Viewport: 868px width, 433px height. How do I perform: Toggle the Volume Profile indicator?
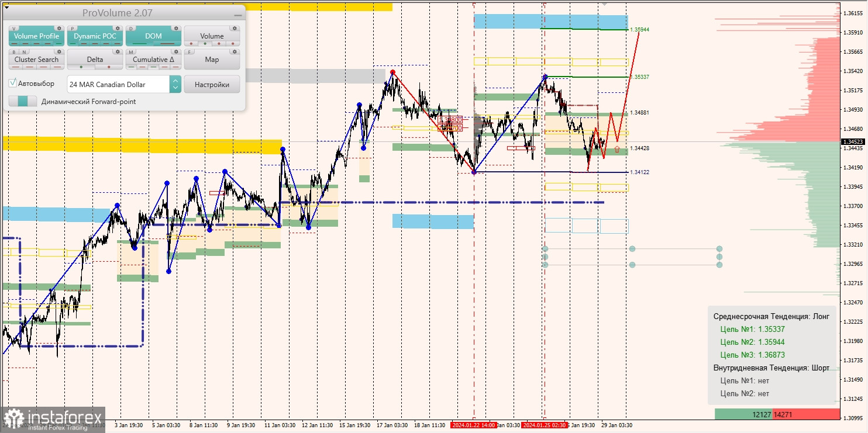click(36, 36)
